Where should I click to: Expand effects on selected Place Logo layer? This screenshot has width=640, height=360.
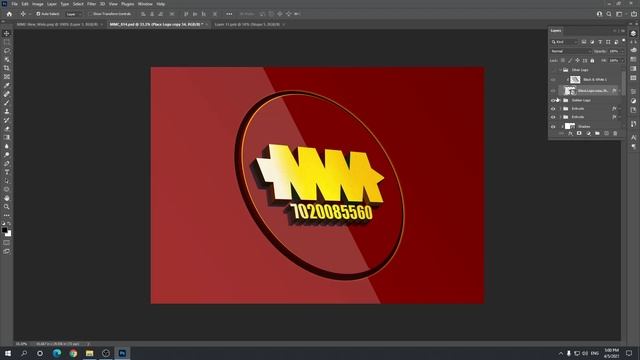(x=620, y=91)
